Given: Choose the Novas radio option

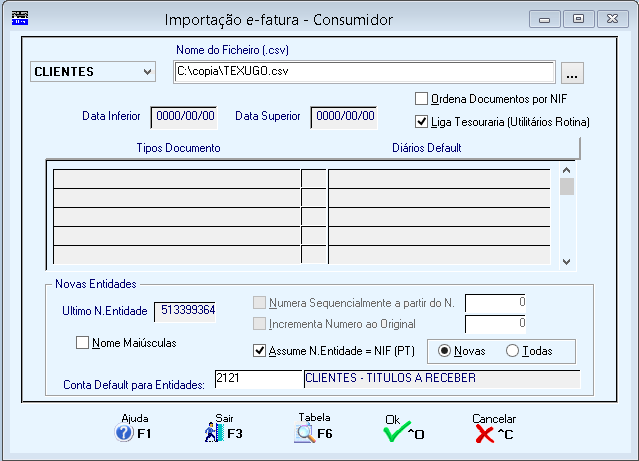Looking at the screenshot, I should tap(444, 351).
